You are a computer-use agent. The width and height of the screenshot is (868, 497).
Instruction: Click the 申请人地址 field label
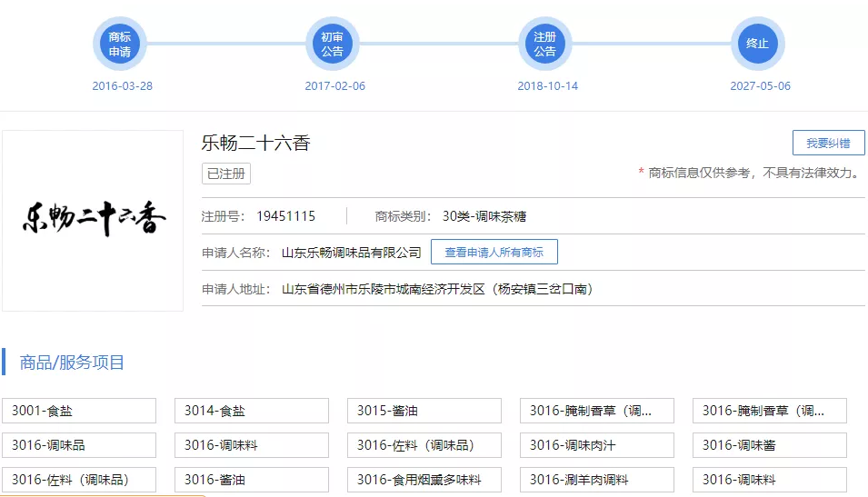pos(235,289)
